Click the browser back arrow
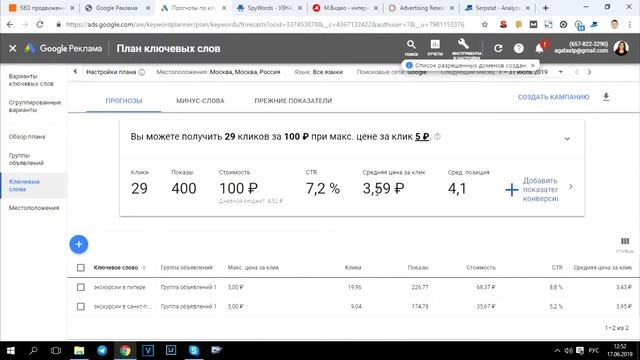This screenshot has width=640, height=360. (10, 24)
